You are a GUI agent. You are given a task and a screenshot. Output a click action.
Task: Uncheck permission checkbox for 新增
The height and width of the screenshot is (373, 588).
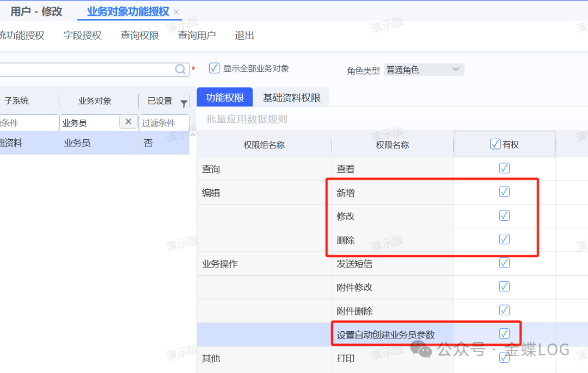pos(504,192)
